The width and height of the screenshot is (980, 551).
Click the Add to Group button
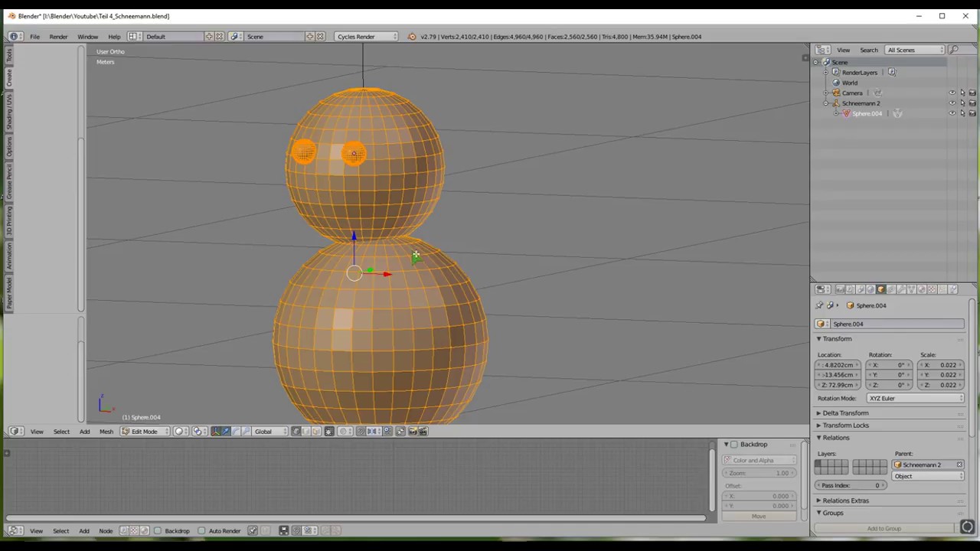point(884,529)
